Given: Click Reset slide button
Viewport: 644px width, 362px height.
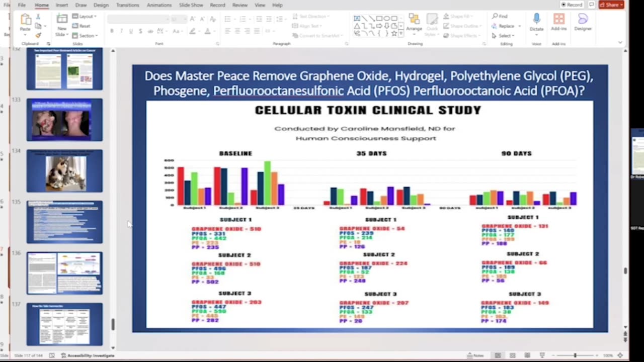Looking at the screenshot, I should [82, 26].
